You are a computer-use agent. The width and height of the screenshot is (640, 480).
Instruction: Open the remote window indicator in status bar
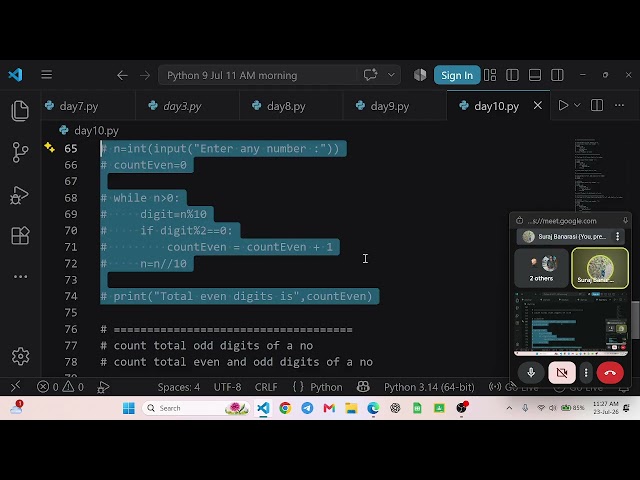[16, 387]
